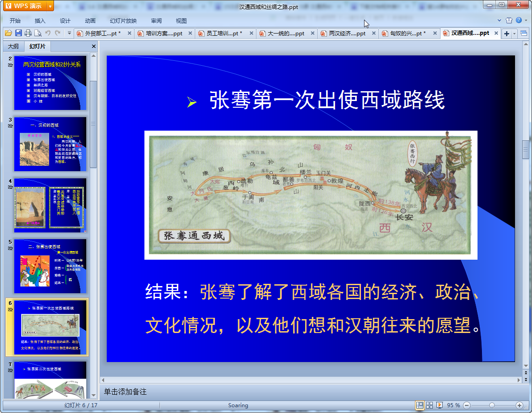The height and width of the screenshot is (413, 532).
Task: Open the 插入 ribbon tab
Action: (x=40, y=21)
